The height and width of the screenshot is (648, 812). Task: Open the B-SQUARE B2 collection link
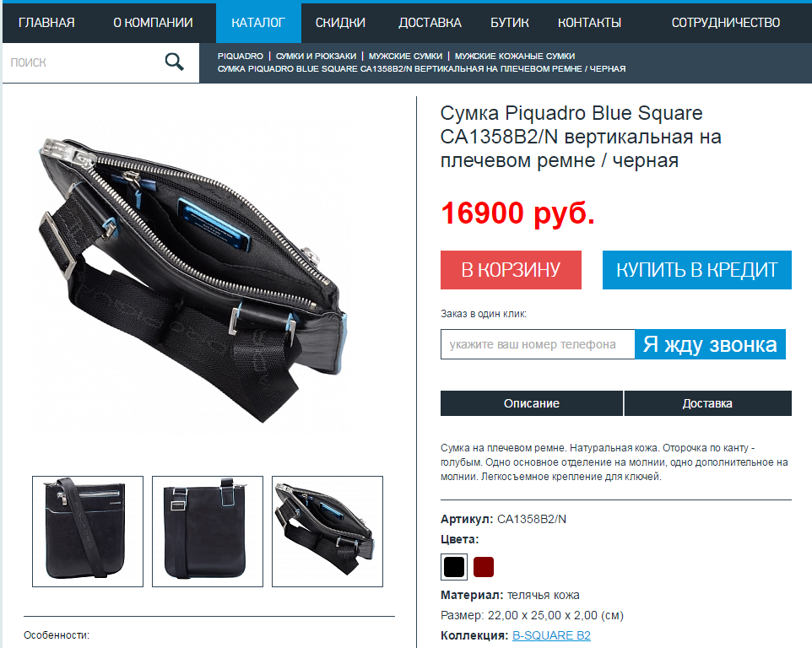pos(551,635)
